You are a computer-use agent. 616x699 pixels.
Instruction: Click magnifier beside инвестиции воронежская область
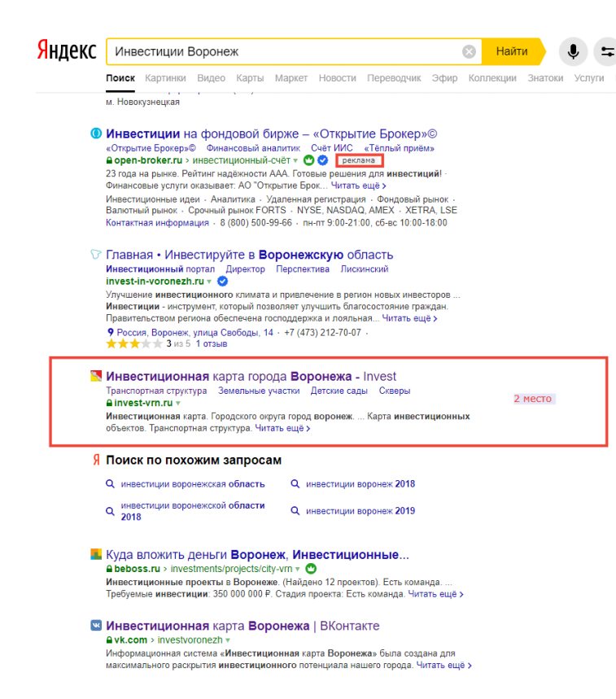pyautogui.click(x=110, y=483)
